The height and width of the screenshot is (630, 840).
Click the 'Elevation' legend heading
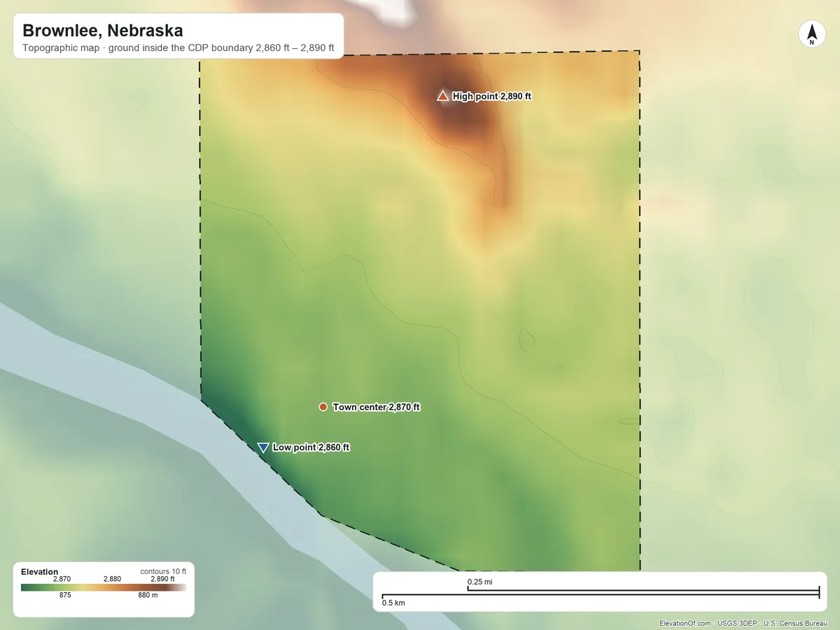[40, 572]
